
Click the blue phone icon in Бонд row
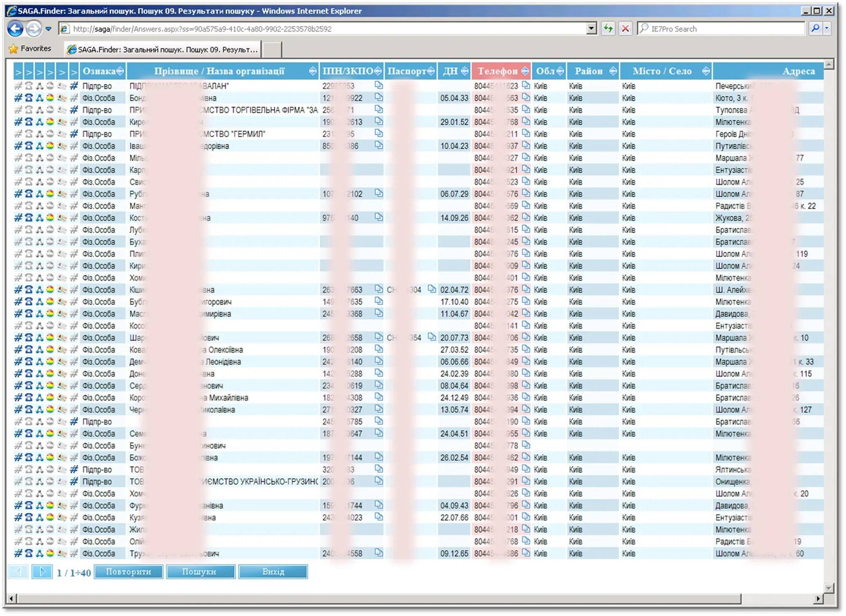[29, 98]
